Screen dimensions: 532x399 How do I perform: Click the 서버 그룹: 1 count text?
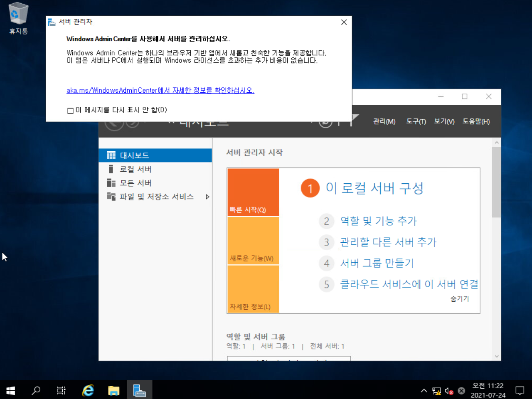point(278,346)
